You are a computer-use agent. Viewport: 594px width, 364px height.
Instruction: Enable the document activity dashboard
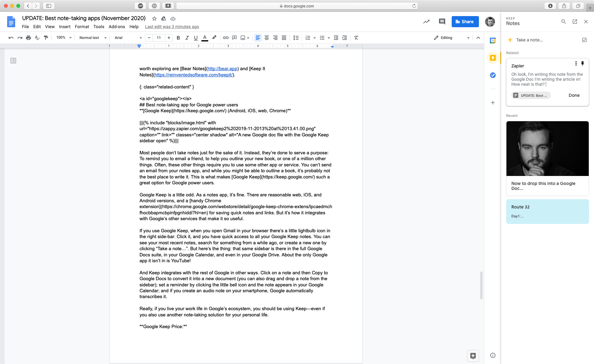point(426,22)
